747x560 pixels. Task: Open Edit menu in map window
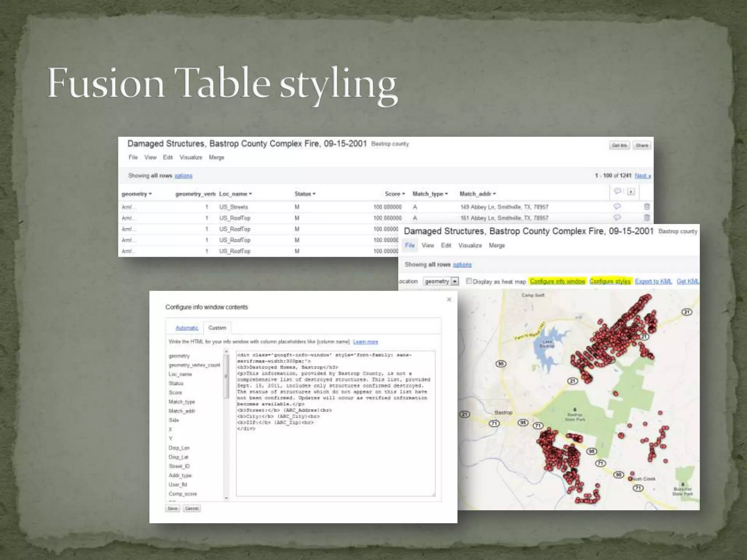tap(446, 245)
